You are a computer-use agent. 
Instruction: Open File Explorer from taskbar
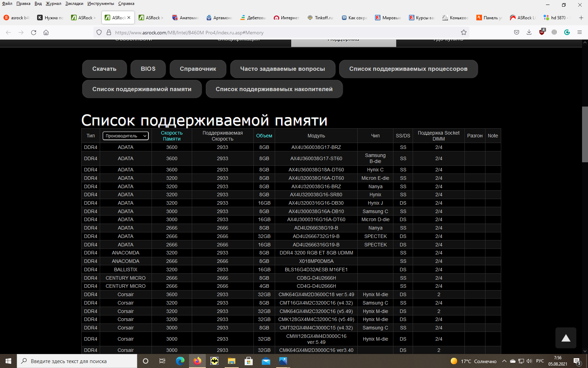(x=232, y=361)
